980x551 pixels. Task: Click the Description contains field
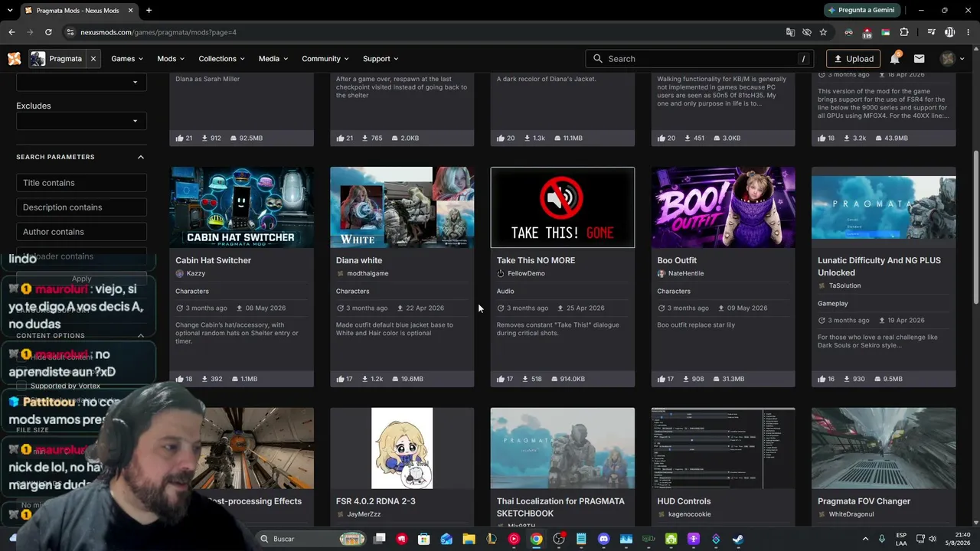coord(81,207)
